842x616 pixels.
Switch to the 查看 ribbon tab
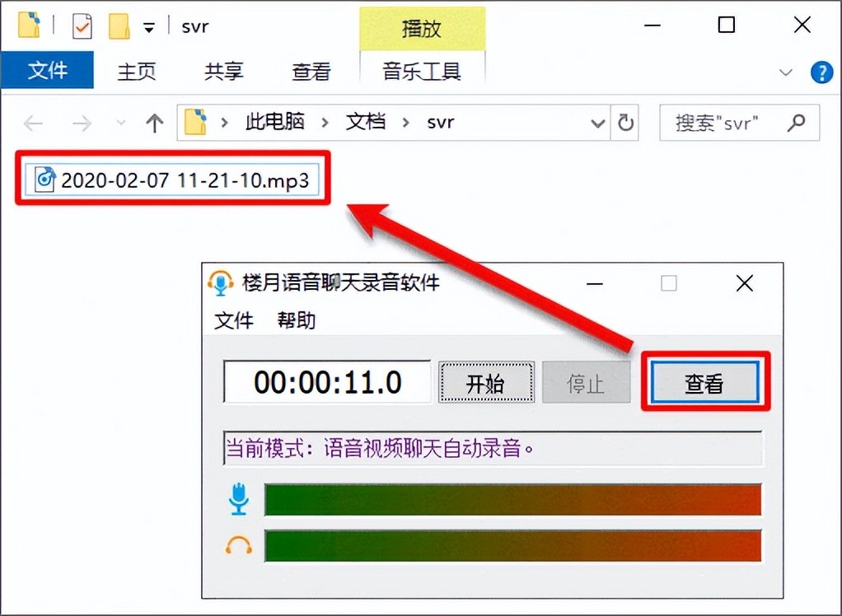click(311, 72)
